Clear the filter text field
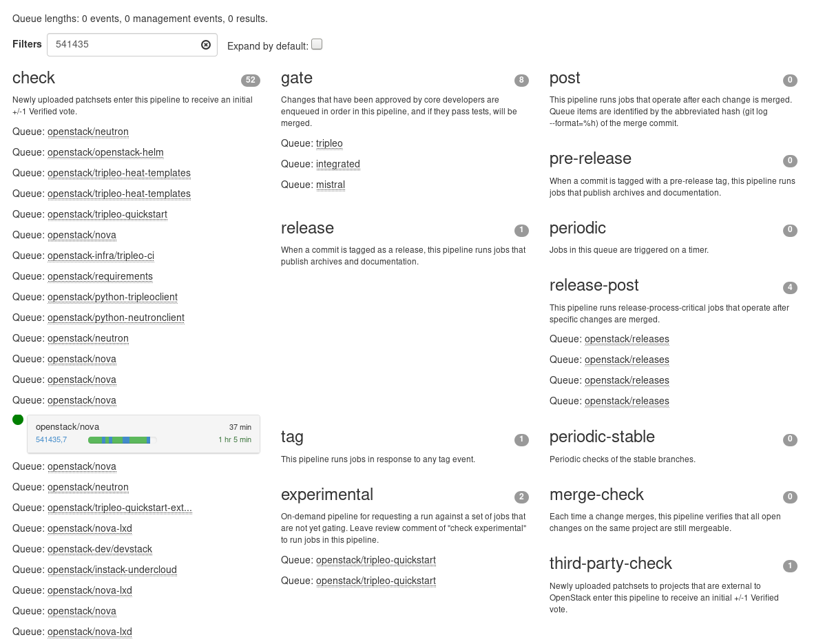This screenshot has width=834, height=644. point(206,45)
